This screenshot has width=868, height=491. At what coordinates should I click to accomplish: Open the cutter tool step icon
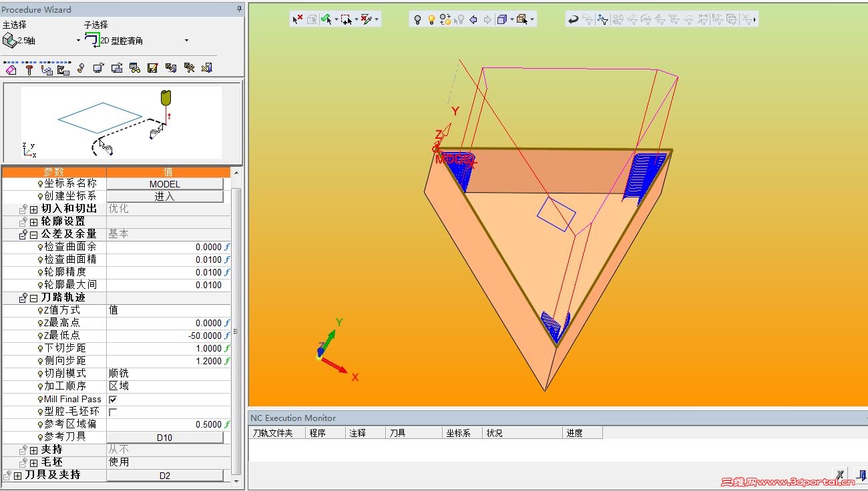[29, 69]
